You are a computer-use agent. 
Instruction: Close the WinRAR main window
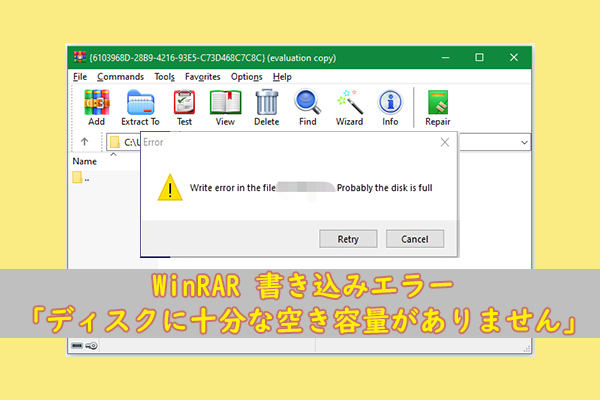click(x=514, y=57)
